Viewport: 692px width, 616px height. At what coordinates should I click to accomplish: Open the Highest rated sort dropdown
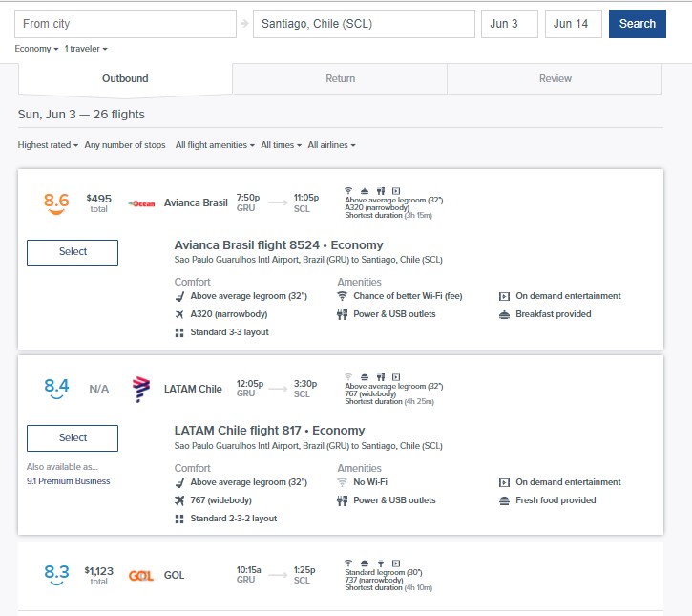pos(48,145)
